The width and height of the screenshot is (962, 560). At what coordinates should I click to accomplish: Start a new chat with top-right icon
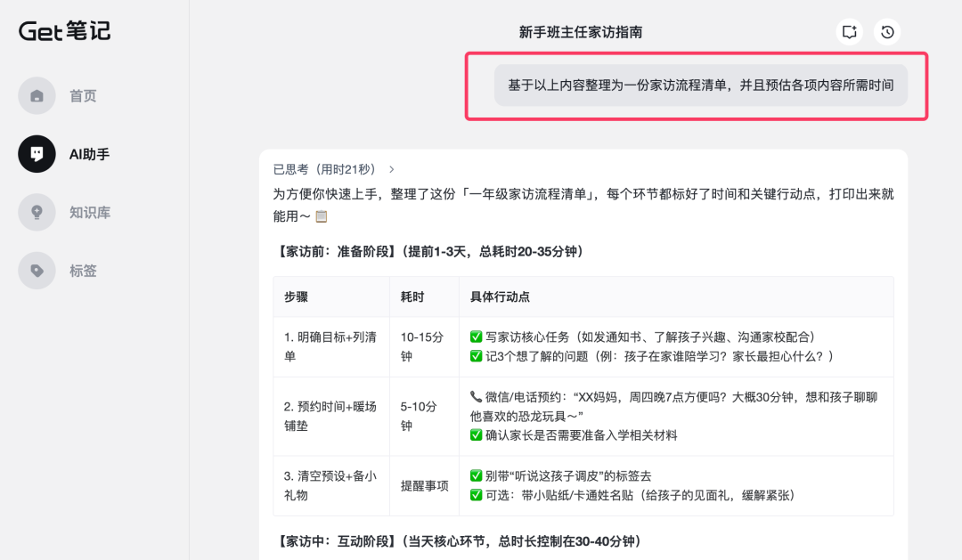(x=850, y=32)
